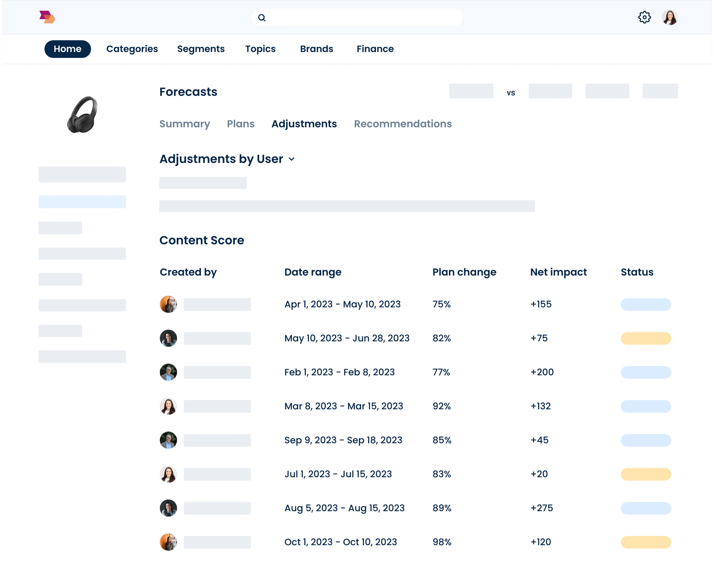Click the search magnifying glass icon
The width and height of the screenshot is (714, 588).
[x=262, y=17]
